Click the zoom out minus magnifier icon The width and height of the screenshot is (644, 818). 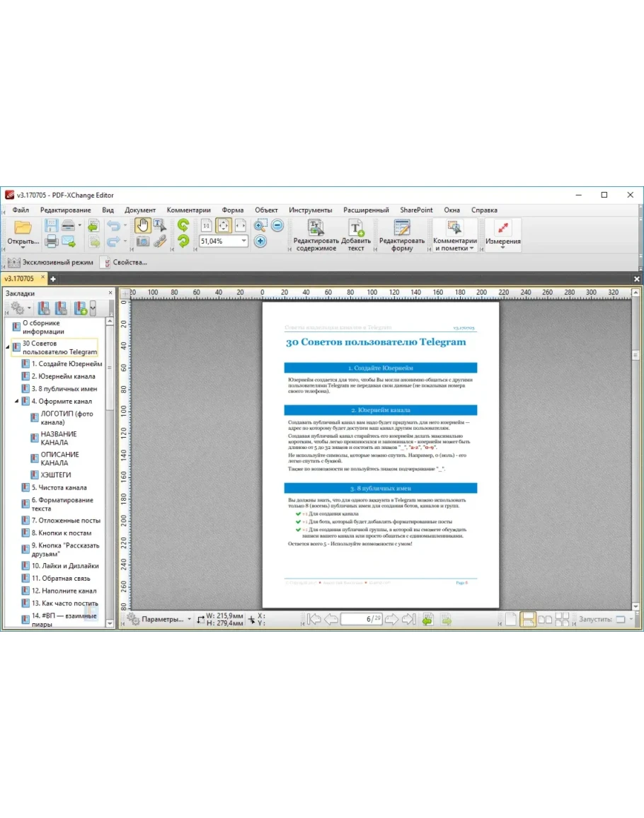(x=277, y=226)
